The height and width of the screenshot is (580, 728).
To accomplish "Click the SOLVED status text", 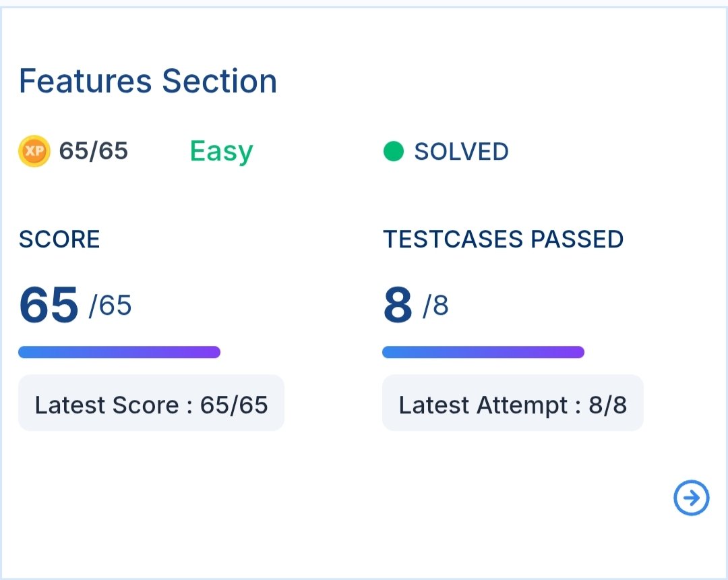I will coord(461,152).
